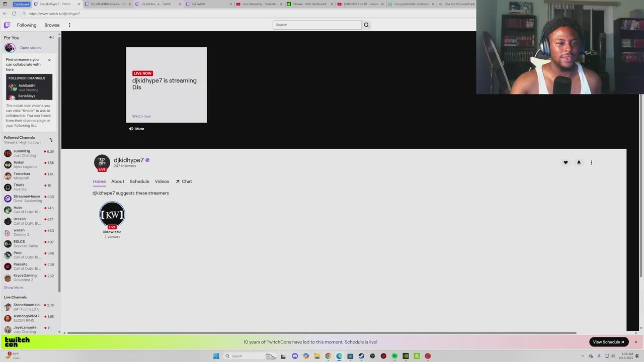Open JayeLamonte live channel in sidebar
The width and height of the screenshot is (644, 362).
[29, 329]
